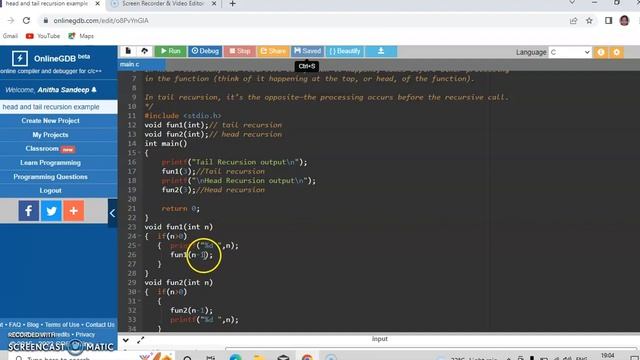Open My Projects
The height and width of the screenshot is (360, 640).
point(51,135)
